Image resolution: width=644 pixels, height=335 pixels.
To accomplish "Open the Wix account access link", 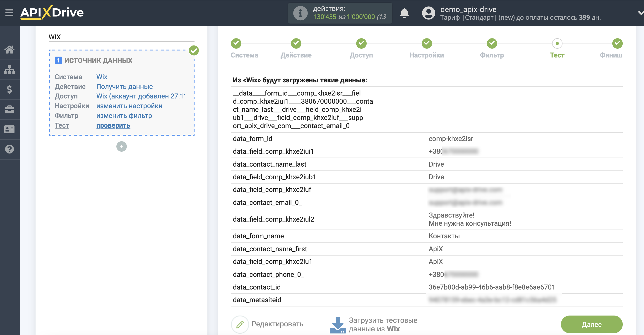I will (x=140, y=96).
